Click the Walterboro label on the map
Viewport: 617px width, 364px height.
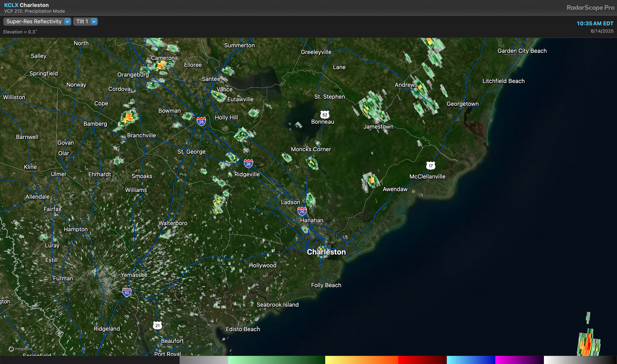coord(173,223)
